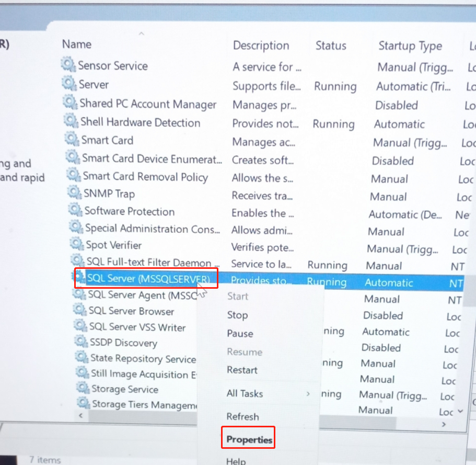476x465 pixels.
Task: Sort by the Startup Type column header
Action: pyautogui.click(x=410, y=47)
